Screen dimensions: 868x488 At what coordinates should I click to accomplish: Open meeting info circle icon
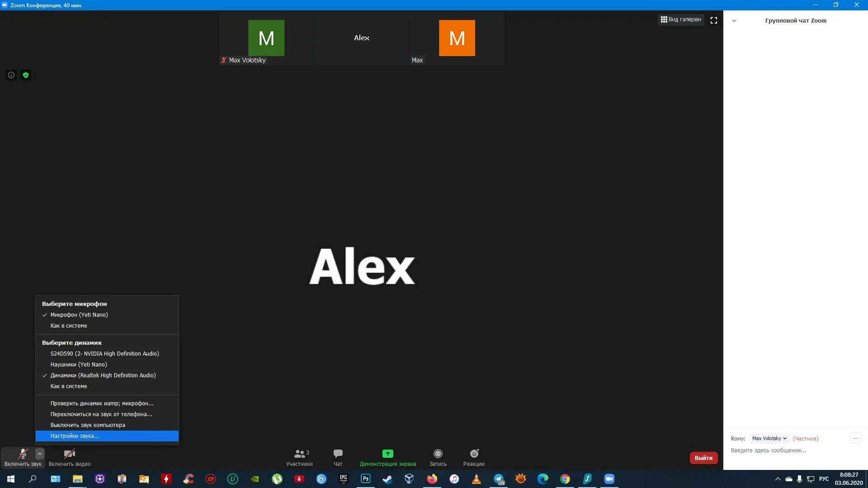click(x=11, y=75)
